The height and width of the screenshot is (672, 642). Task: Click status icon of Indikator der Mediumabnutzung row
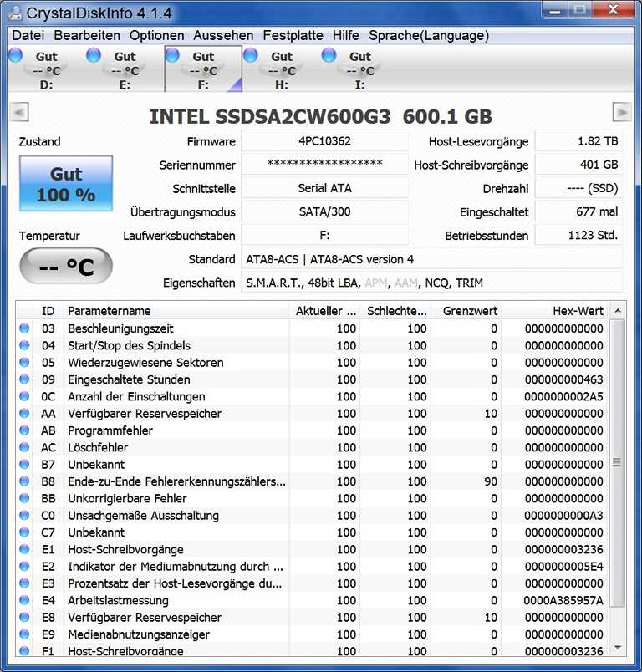(24, 566)
